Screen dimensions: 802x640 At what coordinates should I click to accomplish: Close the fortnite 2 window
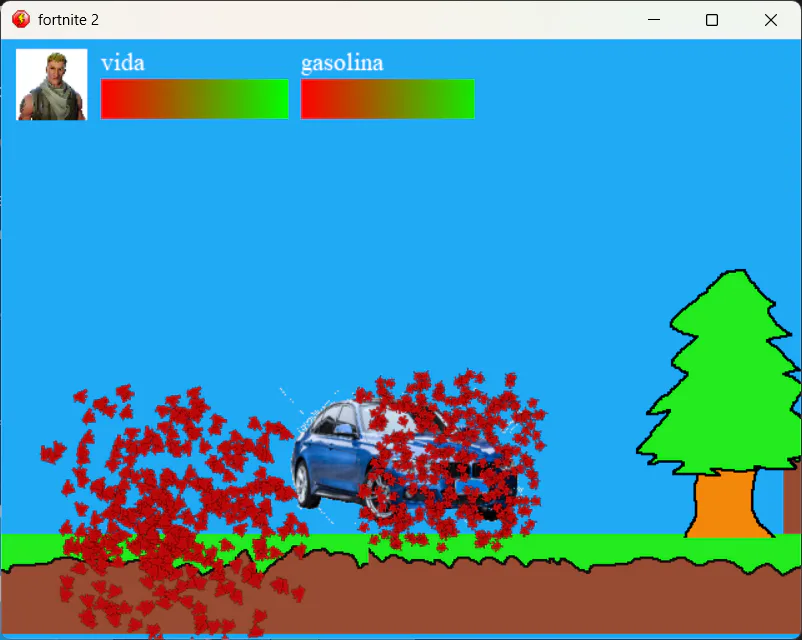771,20
